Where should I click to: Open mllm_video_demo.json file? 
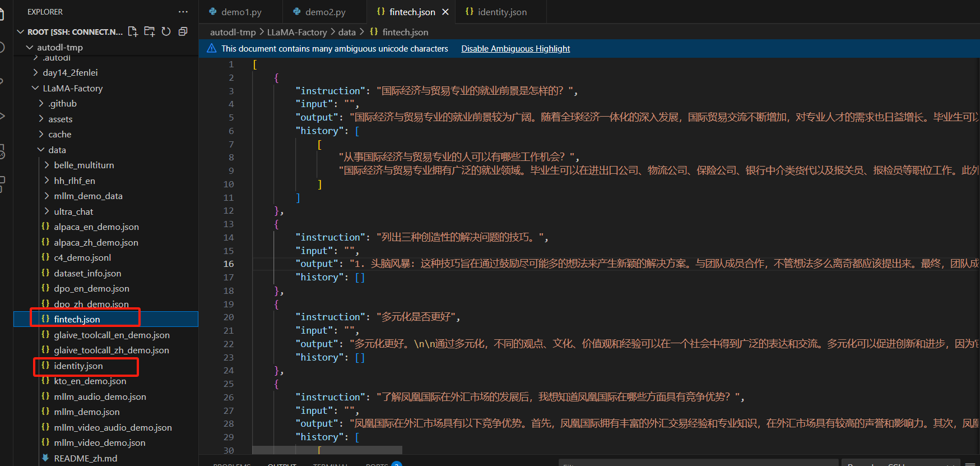pos(100,442)
